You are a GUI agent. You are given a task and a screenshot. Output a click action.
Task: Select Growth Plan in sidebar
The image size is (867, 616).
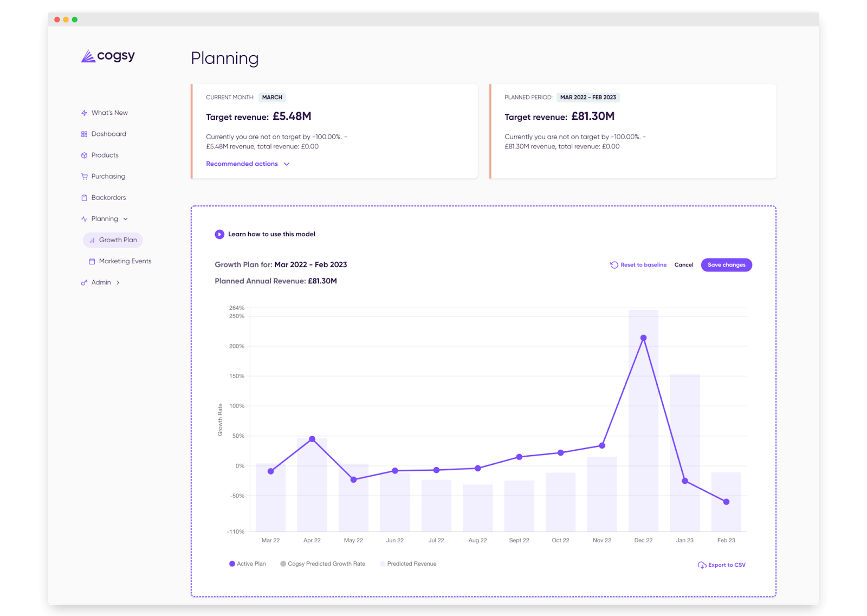tap(113, 240)
